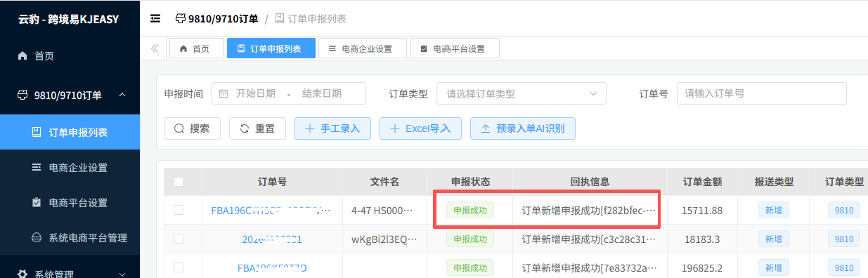The height and width of the screenshot is (278, 868).
Task: Click the double-chevron tab scroll left icon
Action: click(x=155, y=48)
